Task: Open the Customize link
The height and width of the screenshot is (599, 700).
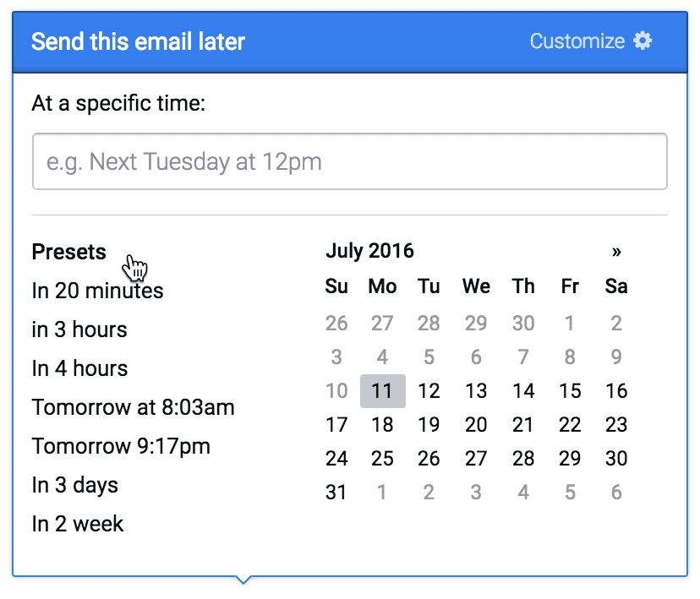Action: [577, 41]
